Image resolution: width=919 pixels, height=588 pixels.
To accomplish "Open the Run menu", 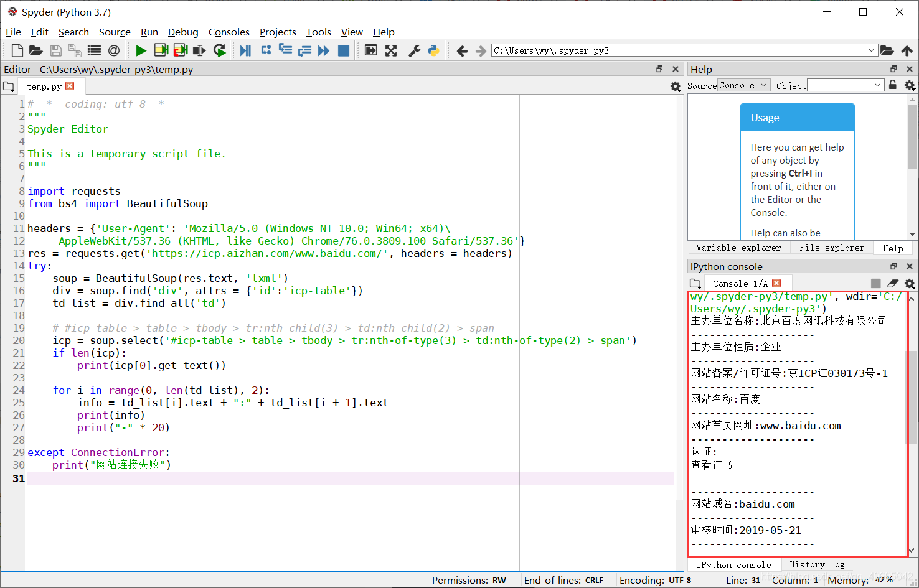I will point(149,32).
